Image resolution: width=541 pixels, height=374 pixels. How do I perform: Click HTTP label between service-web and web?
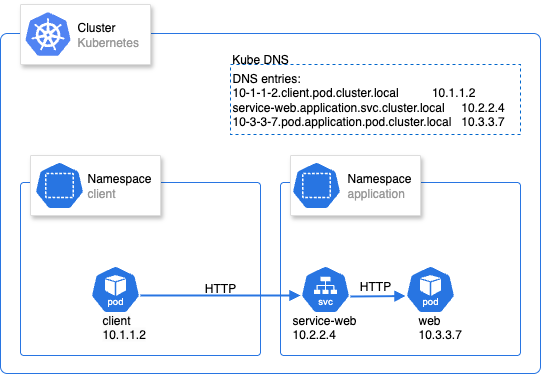(375, 286)
